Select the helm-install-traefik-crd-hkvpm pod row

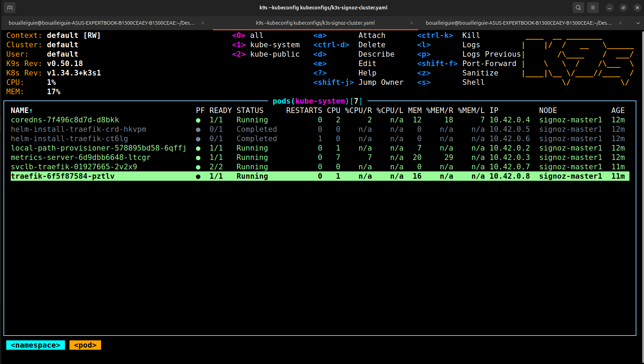(x=320, y=129)
